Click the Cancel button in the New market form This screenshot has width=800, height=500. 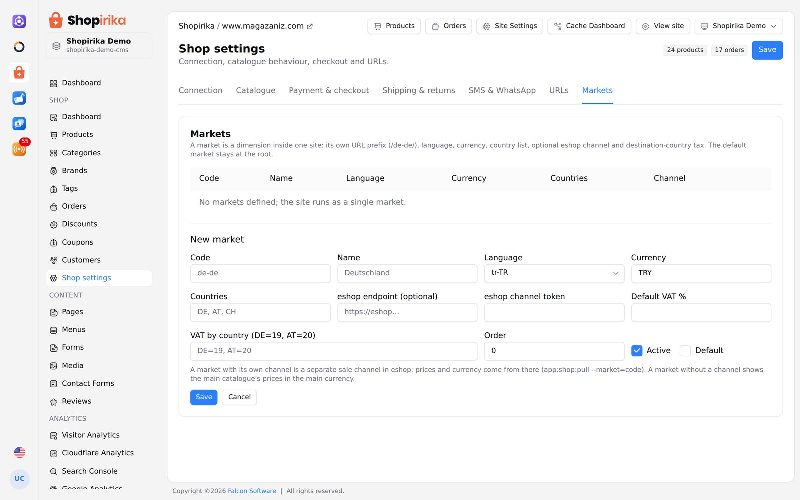239,397
